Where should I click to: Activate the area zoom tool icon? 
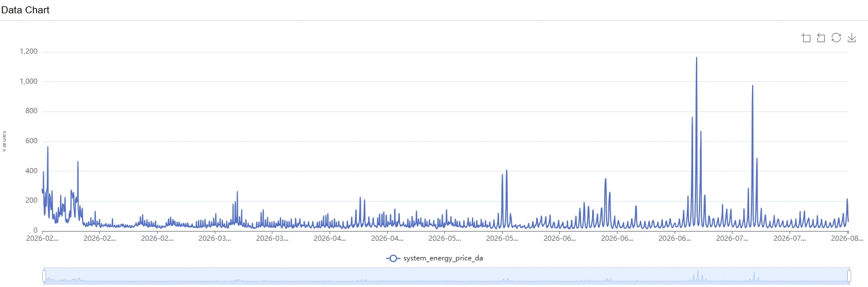click(806, 38)
